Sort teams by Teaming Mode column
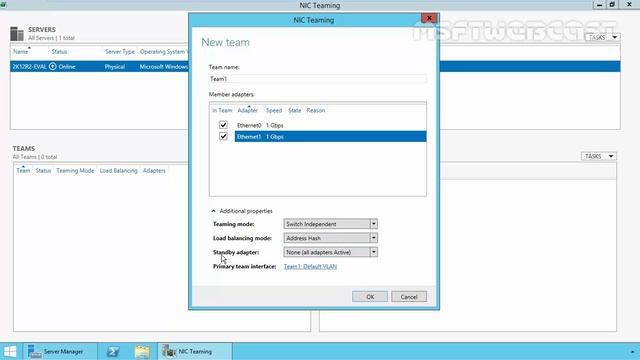This screenshot has height=360, width=640. coord(75,171)
